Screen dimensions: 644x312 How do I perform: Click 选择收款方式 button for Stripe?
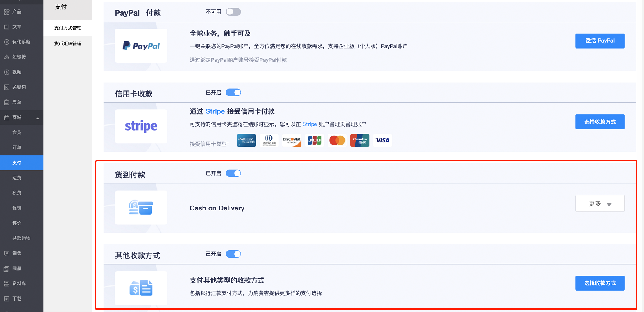600,122
